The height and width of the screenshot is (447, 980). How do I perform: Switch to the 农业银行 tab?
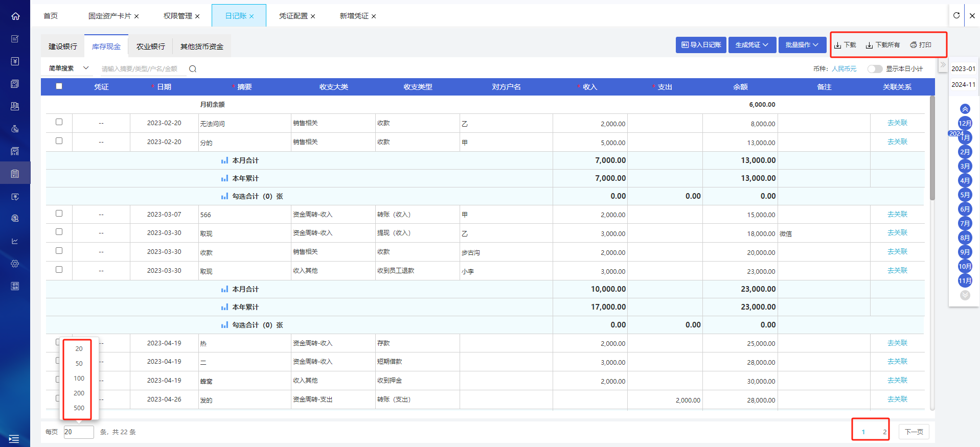pos(151,46)
